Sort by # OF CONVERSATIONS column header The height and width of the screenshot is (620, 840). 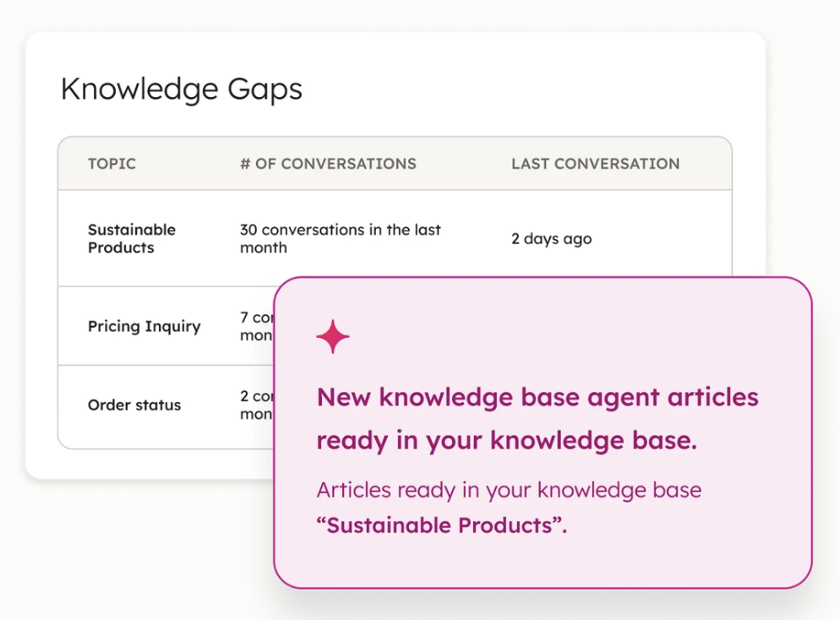(x=328, y=164)
